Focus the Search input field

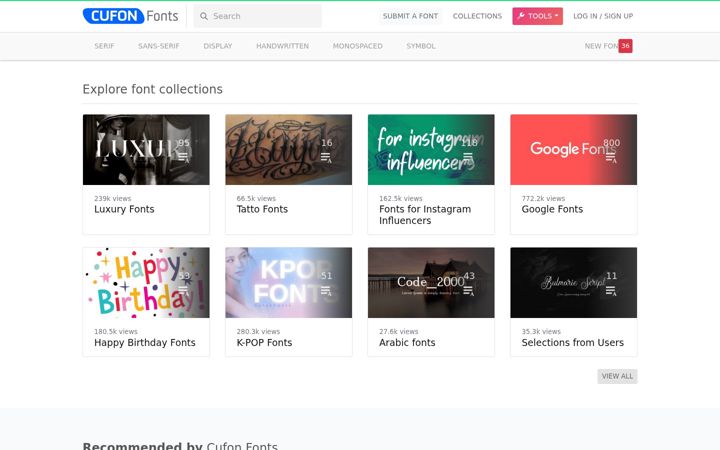[x=258, y=16]
